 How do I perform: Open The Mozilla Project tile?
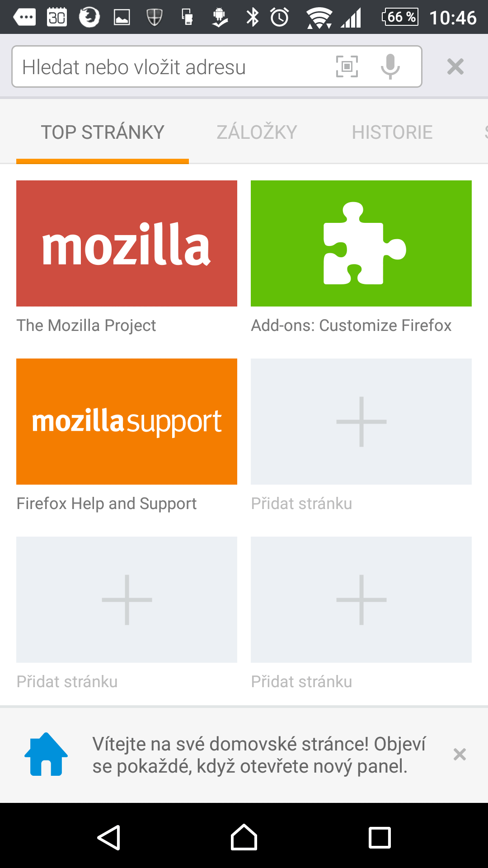[127, 243]
